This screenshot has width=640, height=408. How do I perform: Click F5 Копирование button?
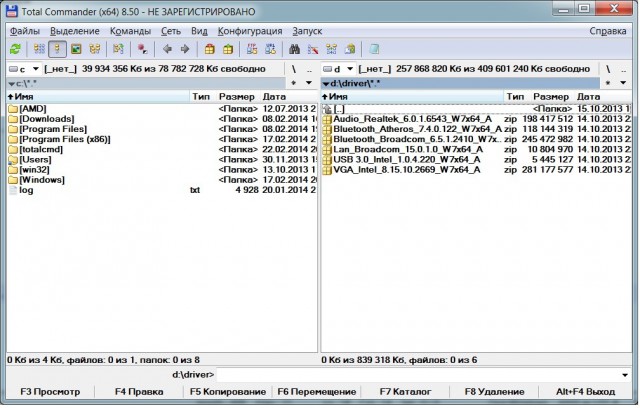[228, 392]
